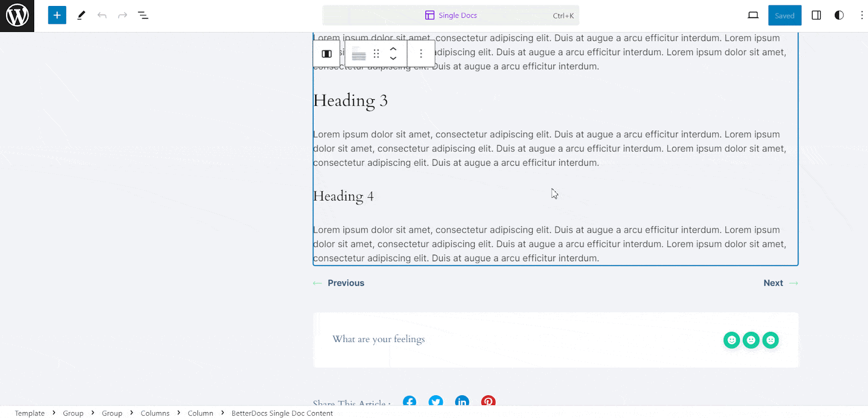
Task: Grab the block drag handle
Action: 376,54
